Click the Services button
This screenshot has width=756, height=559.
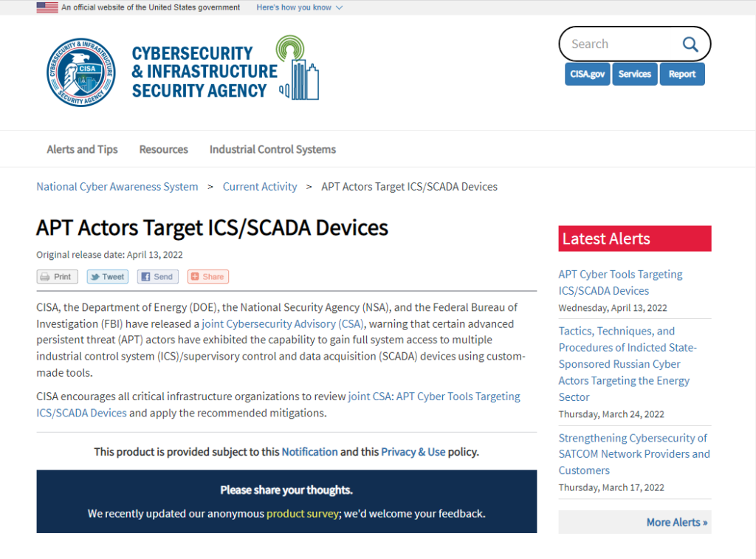635,74
